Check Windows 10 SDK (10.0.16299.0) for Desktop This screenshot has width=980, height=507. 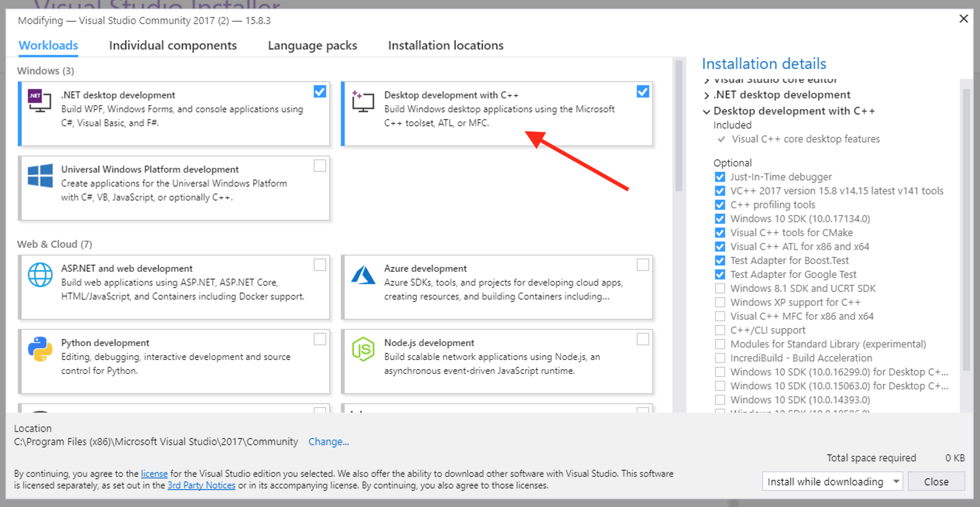[720, 372]
